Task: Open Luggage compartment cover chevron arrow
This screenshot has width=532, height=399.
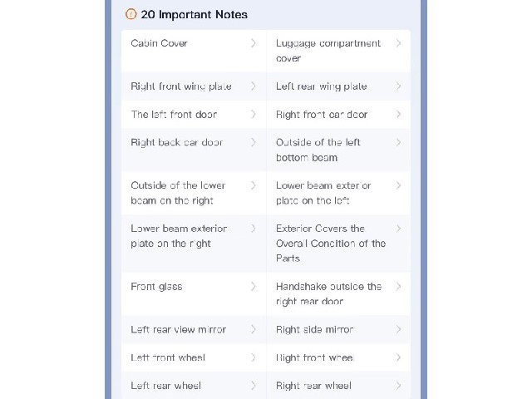Action: click(398, 43)
